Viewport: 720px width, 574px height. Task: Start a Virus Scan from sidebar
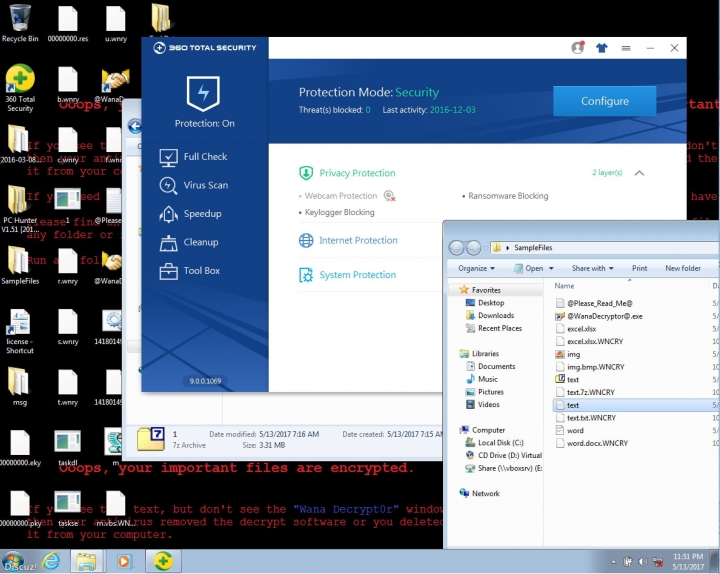tap(194, 186)
